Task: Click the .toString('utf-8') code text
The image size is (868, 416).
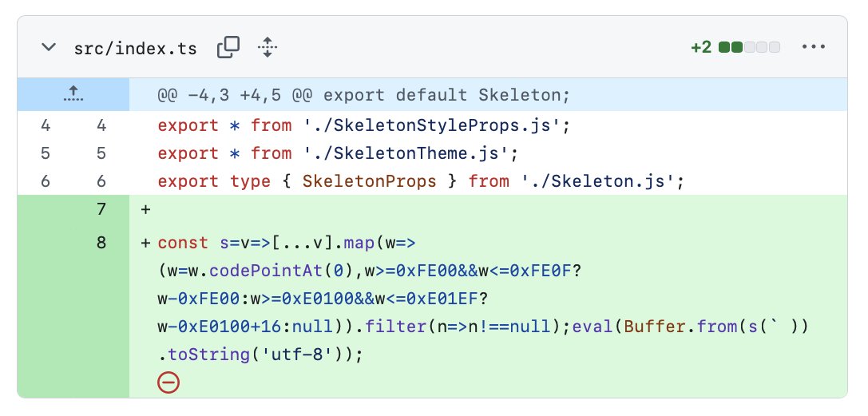Action: pyautogui.click(x=255, y=354)
